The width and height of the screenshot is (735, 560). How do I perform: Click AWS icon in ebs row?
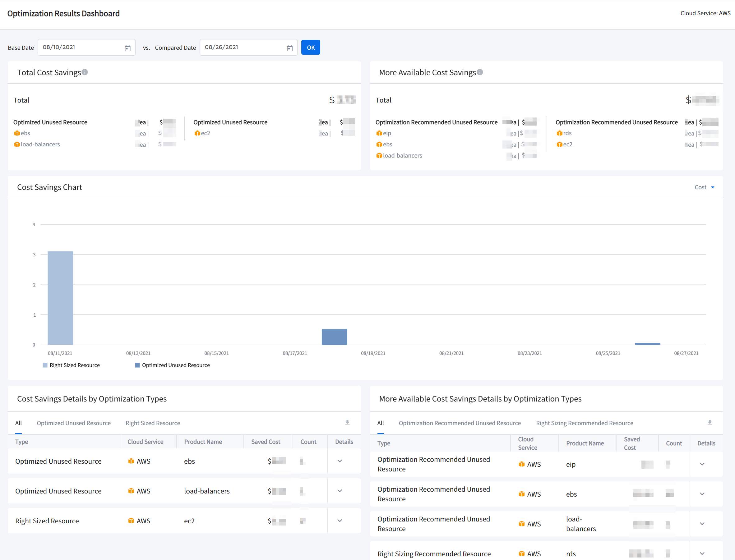point(131,461)
